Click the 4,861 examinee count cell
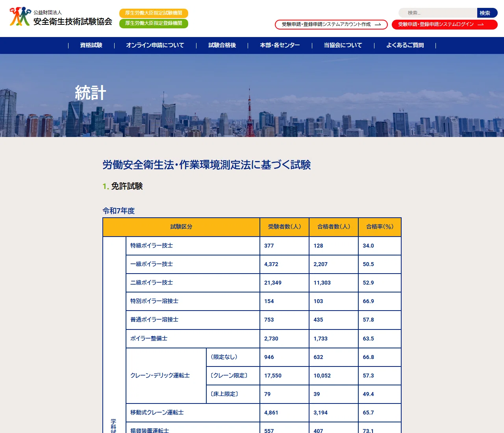Screen dimensions: 504x433 [x=284, y=413]
